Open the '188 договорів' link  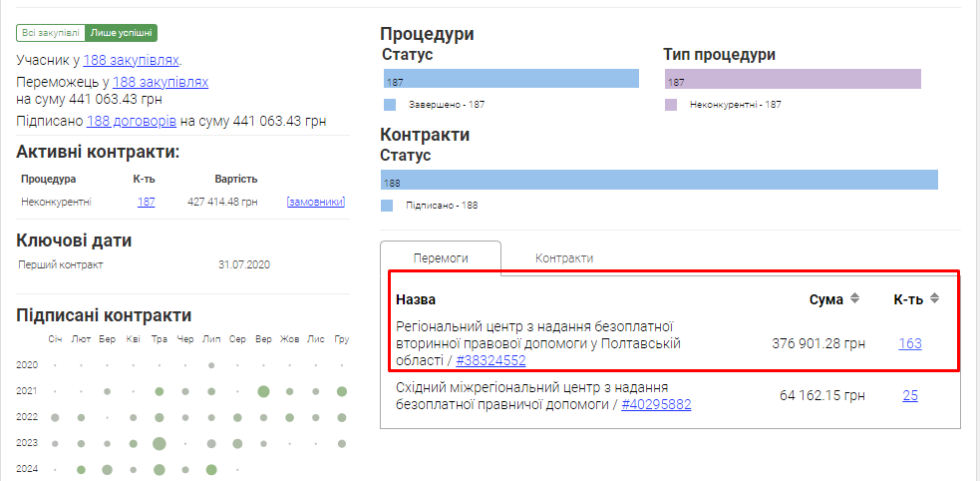[132, 121]
